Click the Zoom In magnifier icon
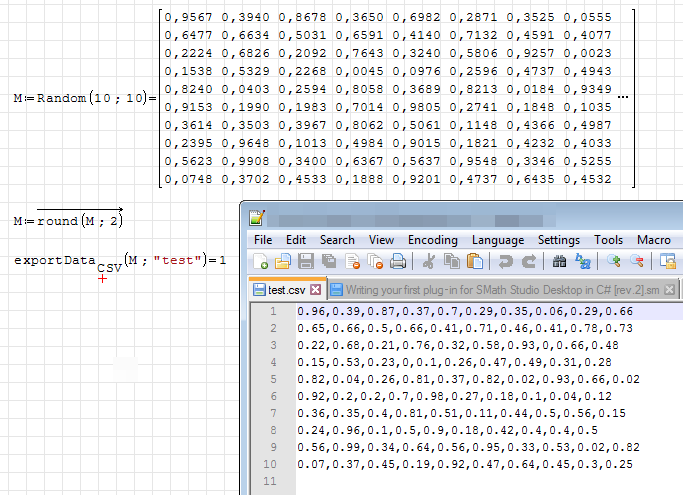The height and width of the screenshot is (495, 683). (613, 263)
